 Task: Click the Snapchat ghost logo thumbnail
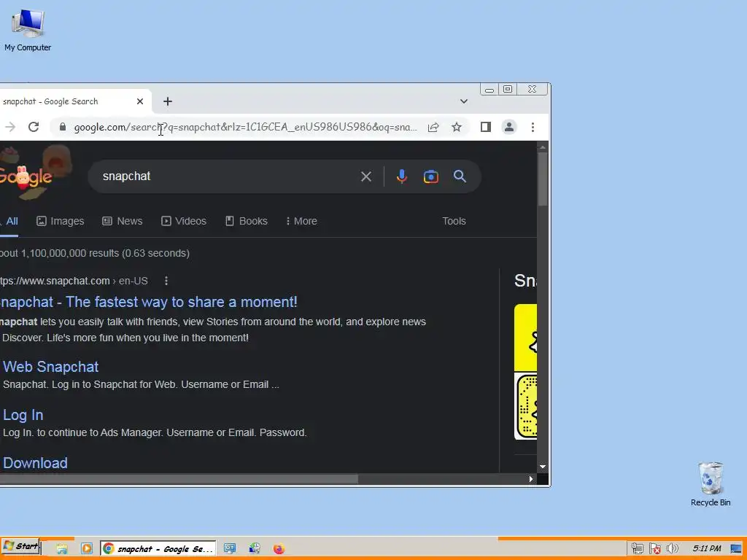point(525,338)
